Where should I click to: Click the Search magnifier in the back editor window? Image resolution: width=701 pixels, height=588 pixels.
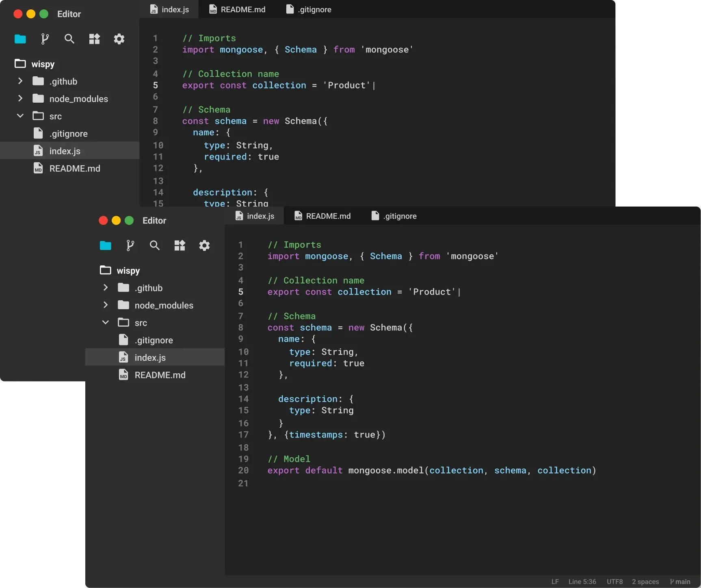pos(69,39)
